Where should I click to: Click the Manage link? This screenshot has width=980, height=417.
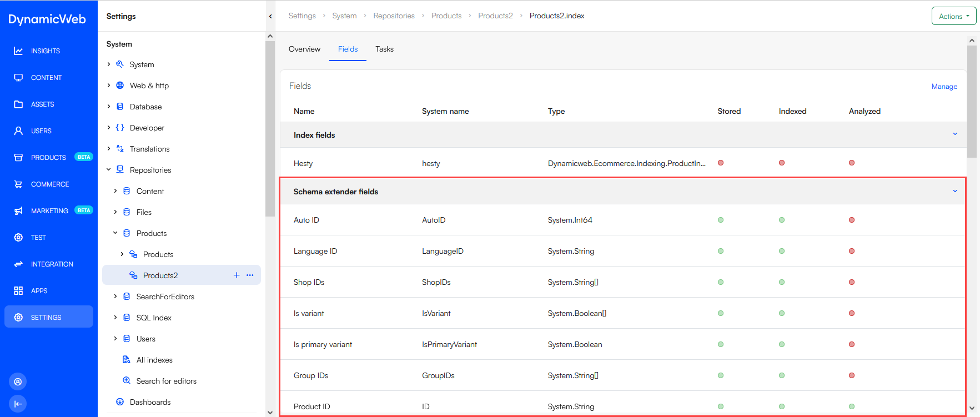pos(944,86)
